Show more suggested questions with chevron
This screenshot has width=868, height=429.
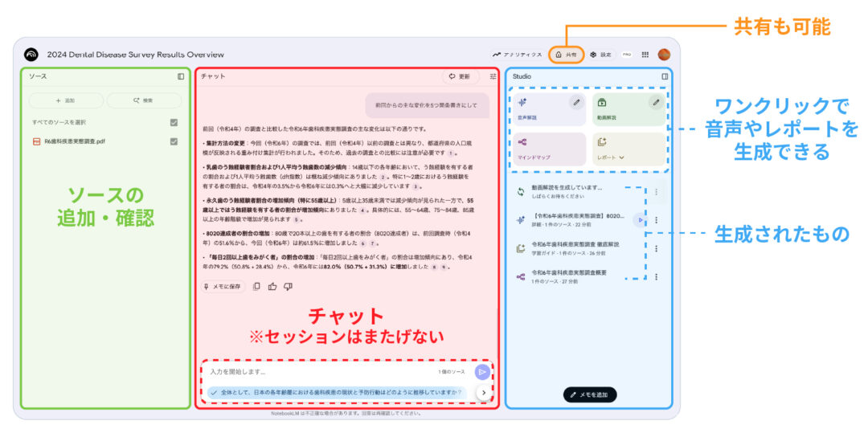click(482, 393)
